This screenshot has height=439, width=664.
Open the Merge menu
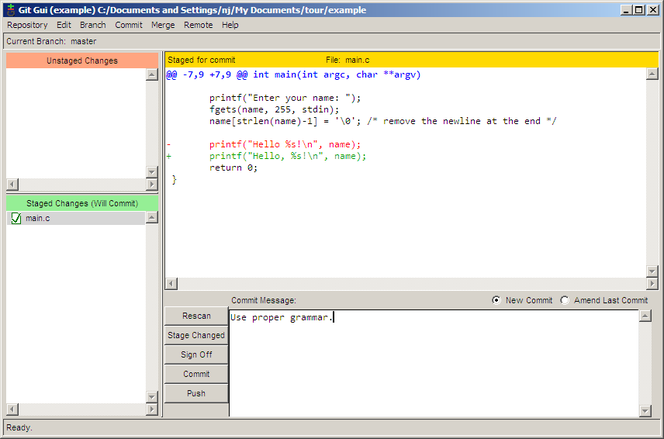(162, 24)
